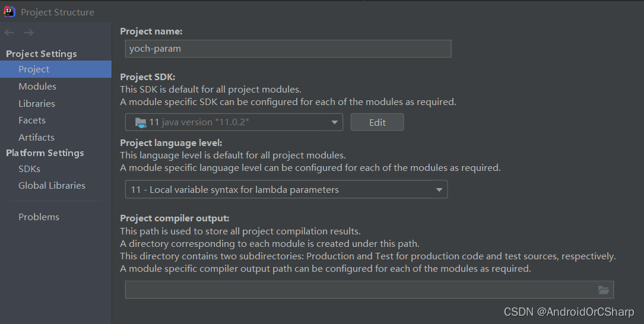Open SDKs under Platform Settings
644x324 pixels.
point(29,169)
